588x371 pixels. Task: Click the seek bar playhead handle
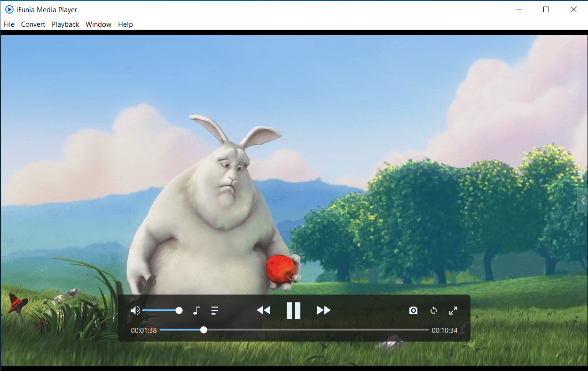point(204,330)
